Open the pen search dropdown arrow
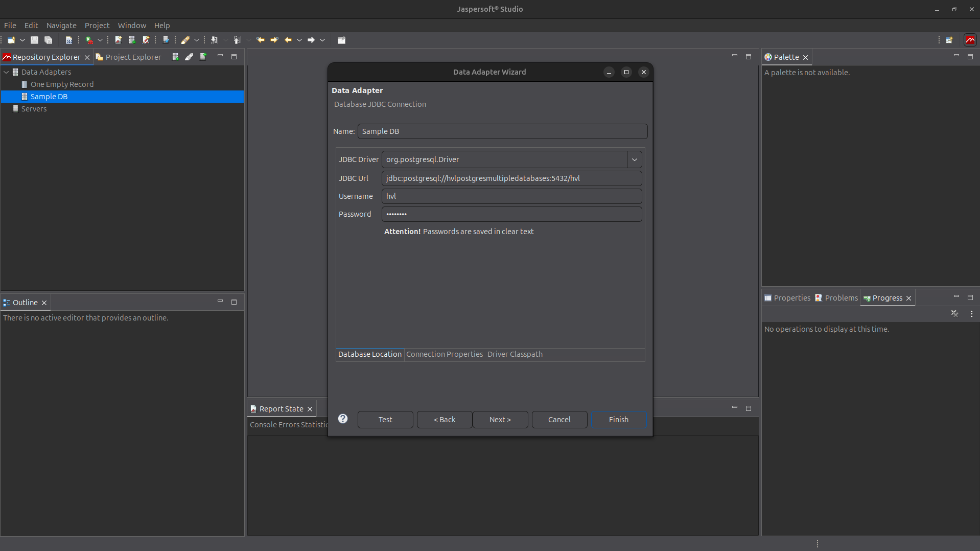This screenshot has width=980, height=551. coord(196,40)
